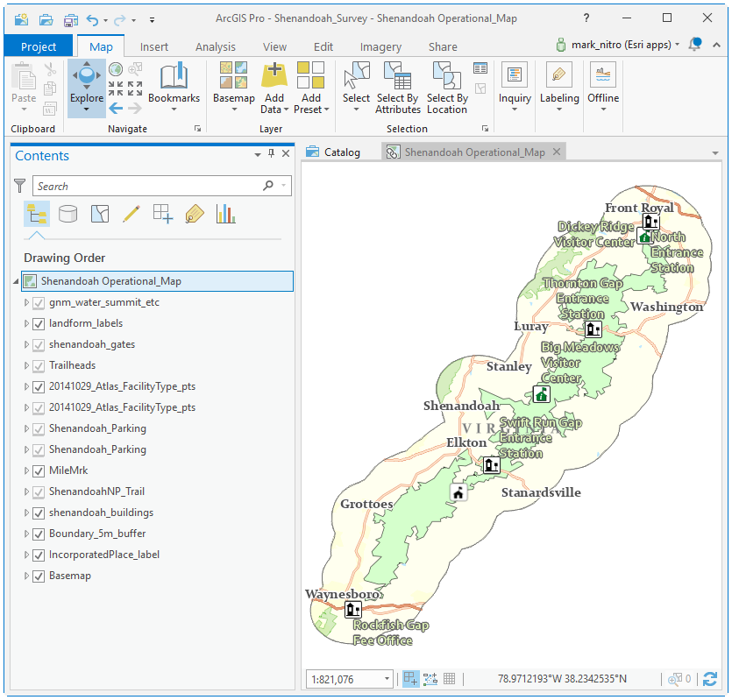Open Select By Attributes

pos(398,88)
